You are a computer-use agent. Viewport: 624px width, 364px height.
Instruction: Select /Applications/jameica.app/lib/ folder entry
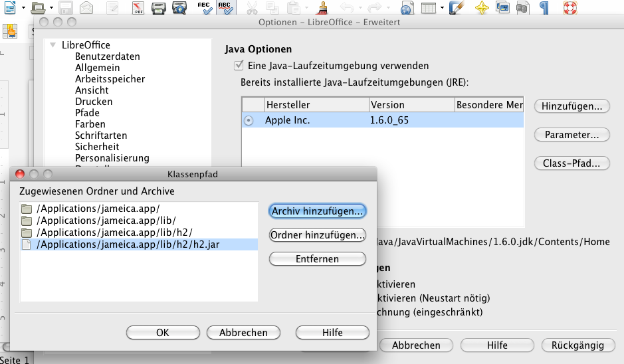point(139,221)
